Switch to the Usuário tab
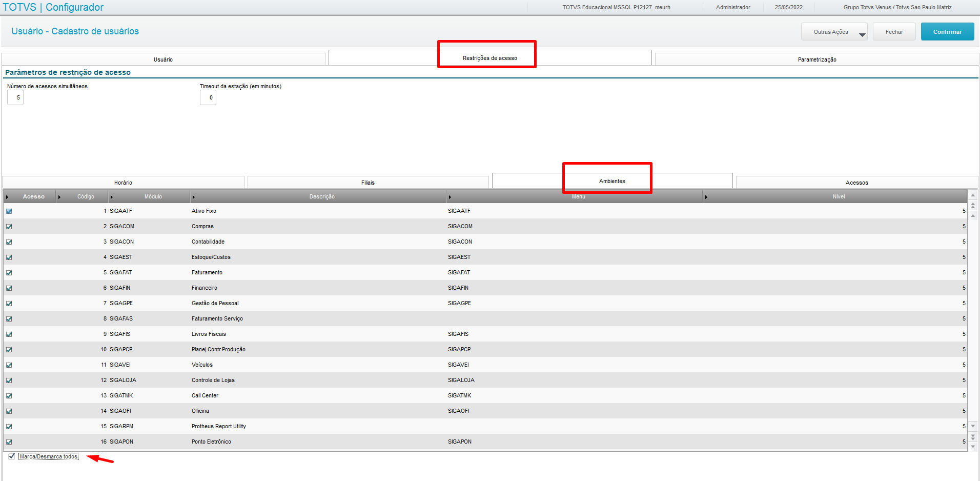 163,59
